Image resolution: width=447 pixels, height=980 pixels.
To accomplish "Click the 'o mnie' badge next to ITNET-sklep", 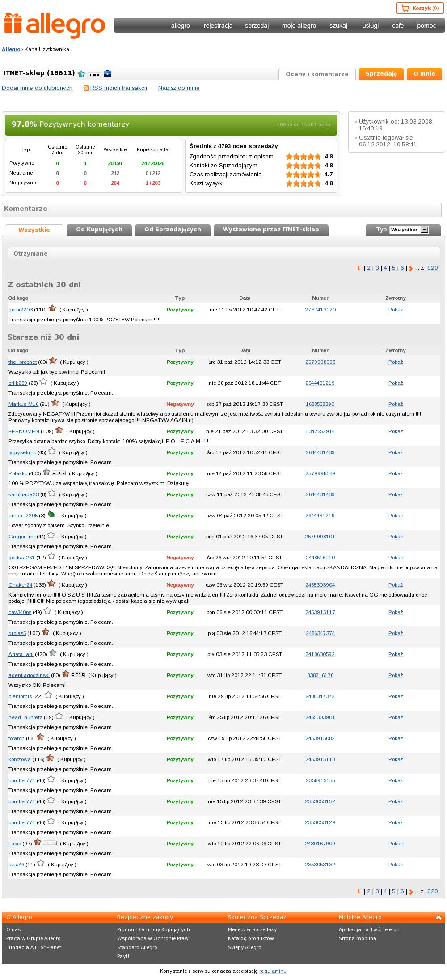I will [x=94, y=75].
